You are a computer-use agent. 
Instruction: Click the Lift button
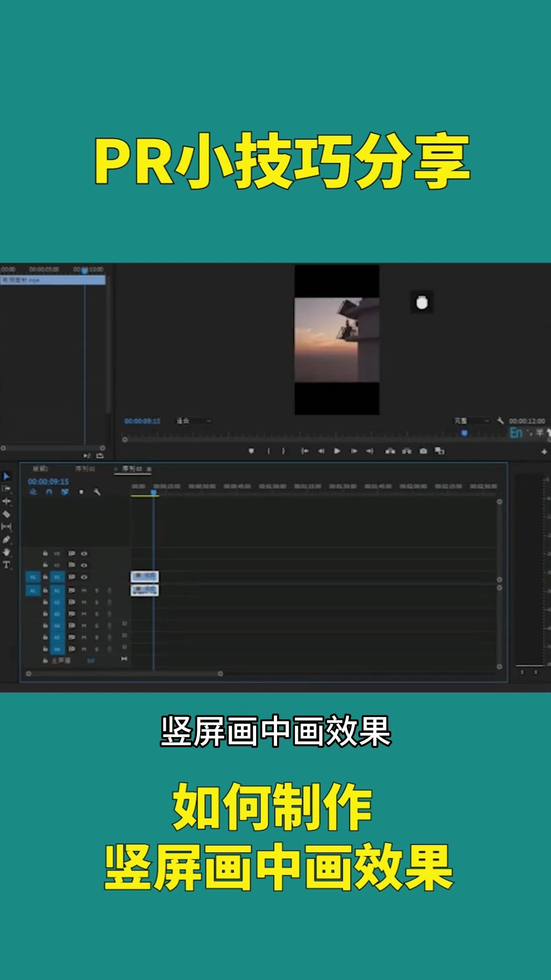click(x=390, y=451)
